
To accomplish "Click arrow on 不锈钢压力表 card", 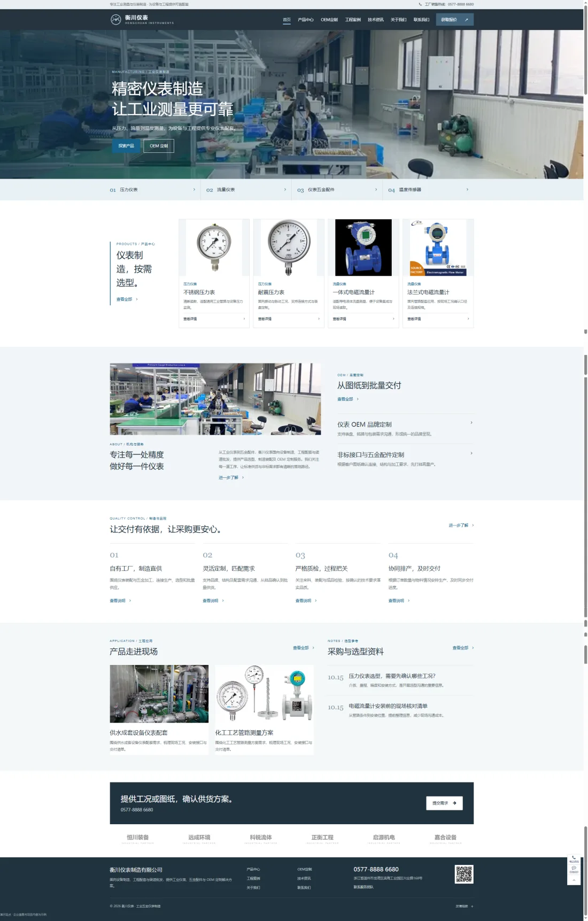I will [x=244, y=319].
